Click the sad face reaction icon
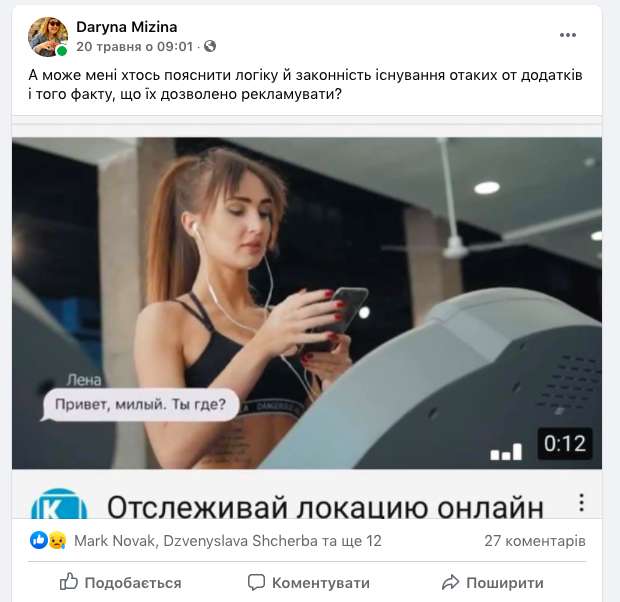Image resolution: width=620 pixels, height=602 pixels. point(57,540)
